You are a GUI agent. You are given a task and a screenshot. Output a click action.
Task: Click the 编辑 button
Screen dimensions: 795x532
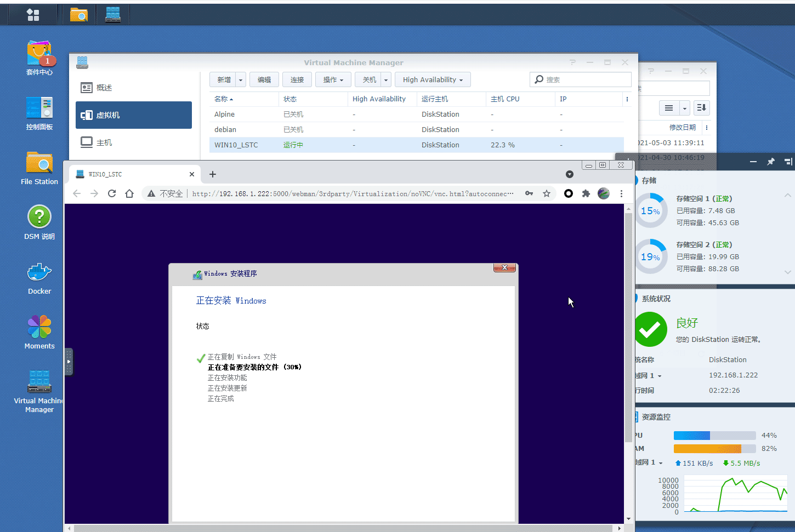click(264, 80)
